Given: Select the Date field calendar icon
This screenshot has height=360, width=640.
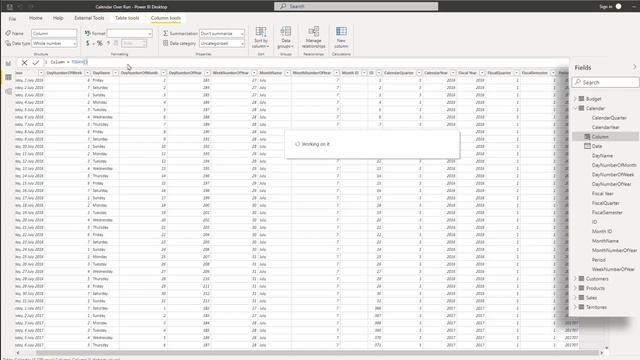Looking at the screenshot, I should click(x=587, y=146).
